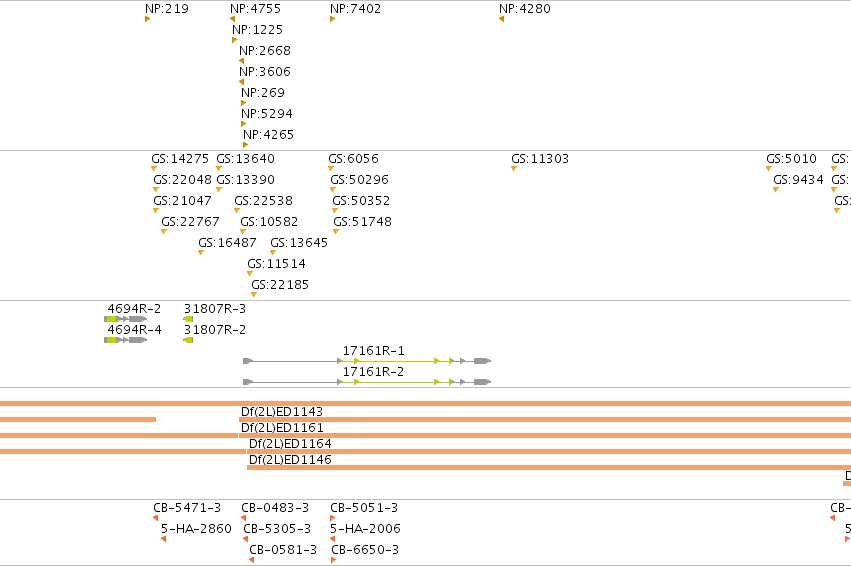Select deficiency Df(2L)ED1146

coord(549,467)
